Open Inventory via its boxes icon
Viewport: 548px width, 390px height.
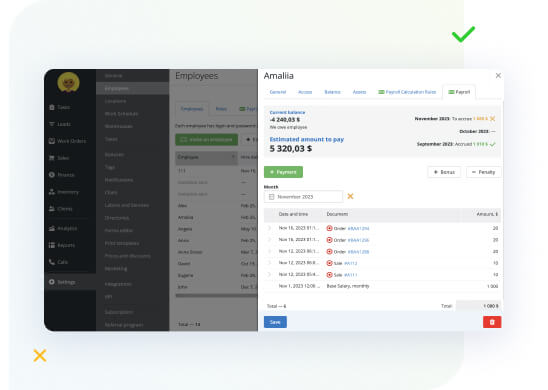(52, 192)
